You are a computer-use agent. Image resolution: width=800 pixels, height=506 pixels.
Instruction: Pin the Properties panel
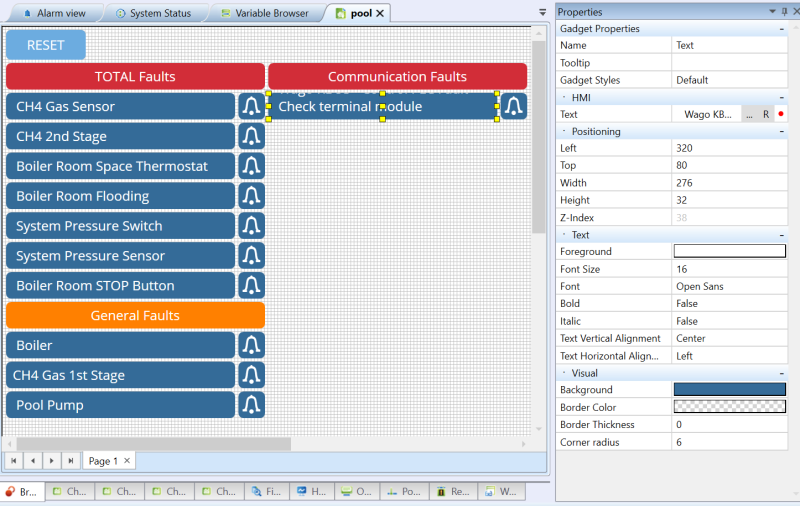pos(785,11)
